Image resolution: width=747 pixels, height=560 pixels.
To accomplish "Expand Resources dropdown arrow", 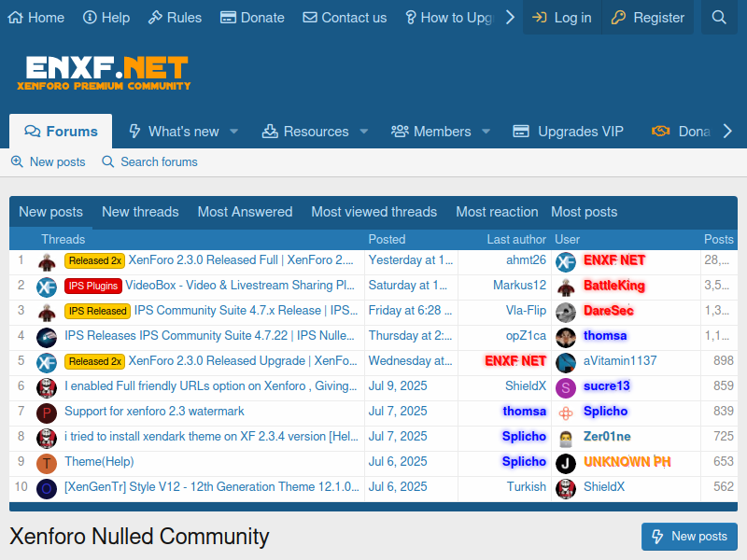I will [x=364, y=131].
